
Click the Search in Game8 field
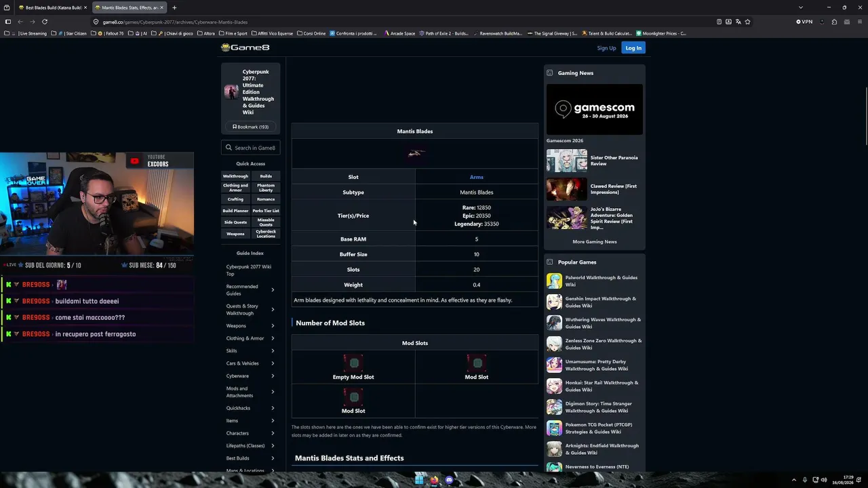point(250,148)
